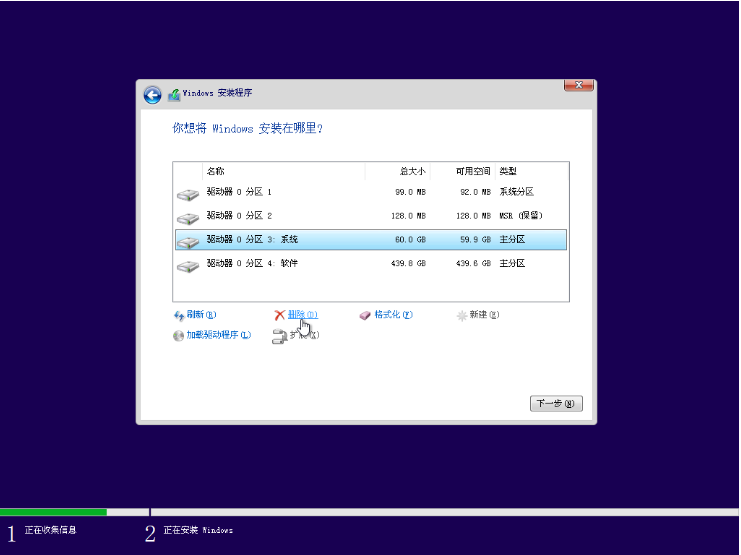Select 驱动器 0 分区 4: 软件 row
This screenshot has height=555, width=741.
pos(371,263)
